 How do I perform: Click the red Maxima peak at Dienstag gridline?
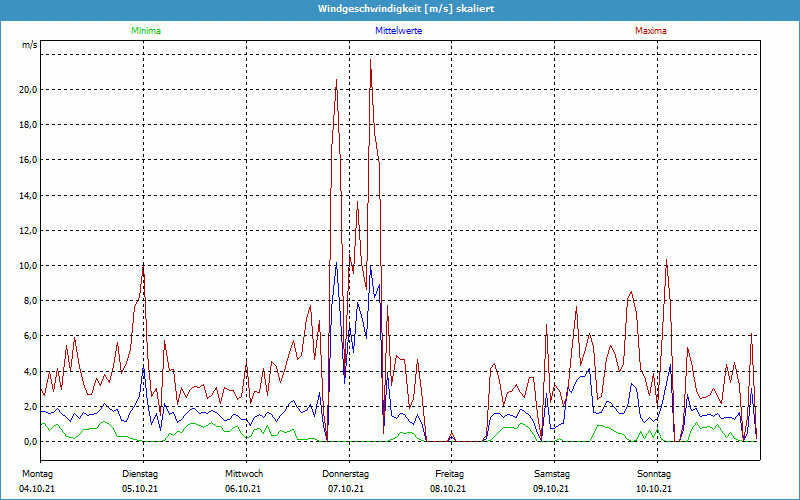click(143, 266)
